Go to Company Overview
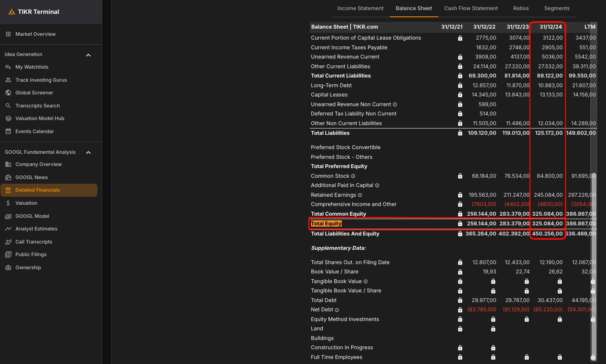This screenshot has width=606, height=364. click(x=38, y=164)
